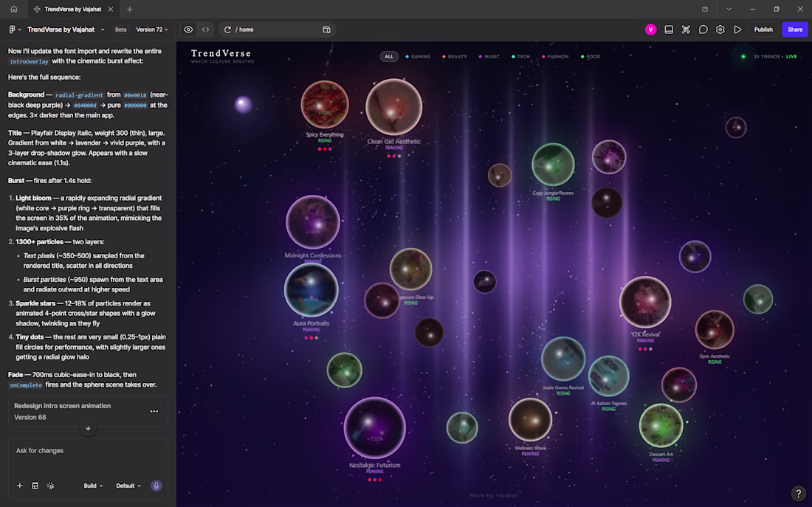Click the V user avatar
The image size is (812, 507).
[650, 30]
